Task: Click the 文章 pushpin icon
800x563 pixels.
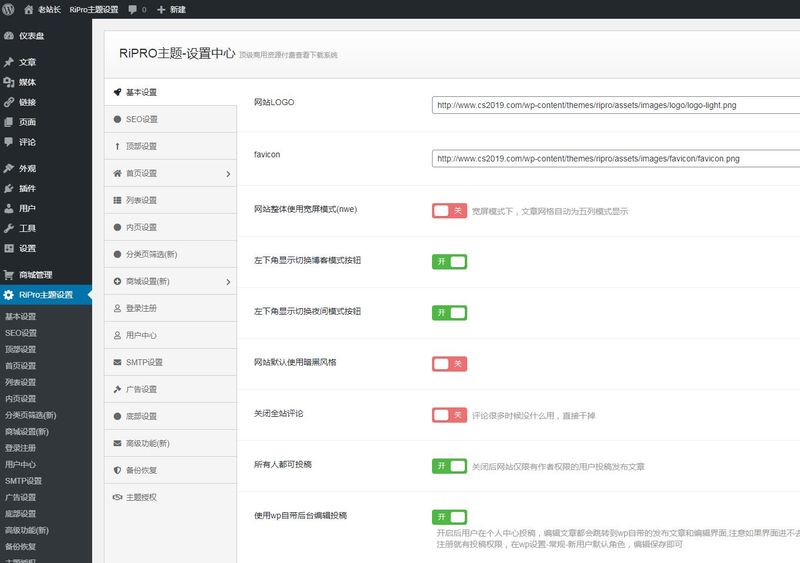Action: [9, 62]
